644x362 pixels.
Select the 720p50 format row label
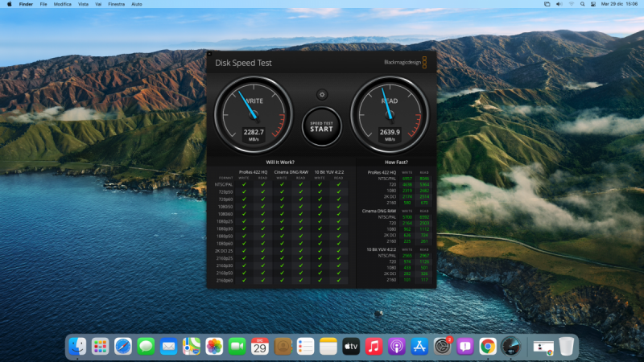225,192
